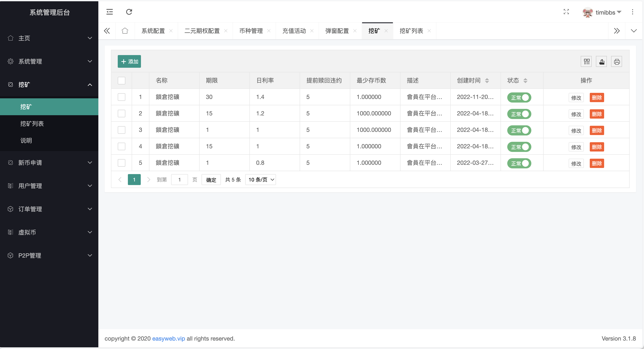644x349 pixels.
Task: Collapse the sidebar menu
Action: (x=109, y=12)
